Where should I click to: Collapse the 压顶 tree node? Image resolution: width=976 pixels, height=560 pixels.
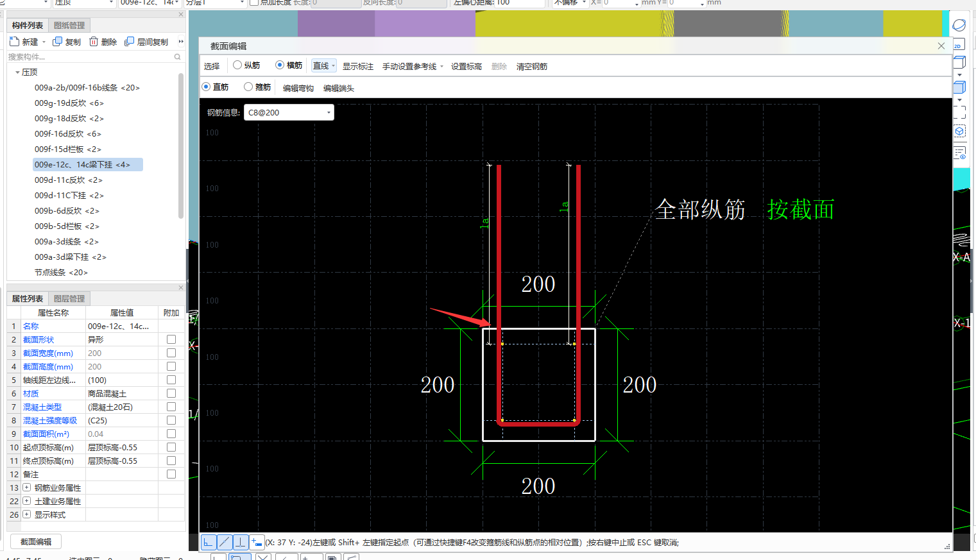tap(17, 72)
